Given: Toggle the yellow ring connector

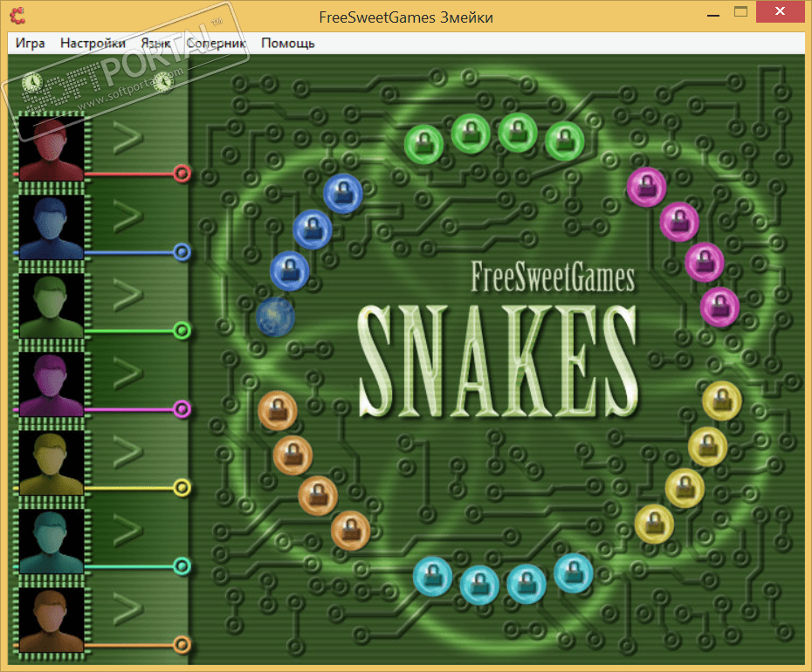Looking at the screenshot, I should pos(182,488).
